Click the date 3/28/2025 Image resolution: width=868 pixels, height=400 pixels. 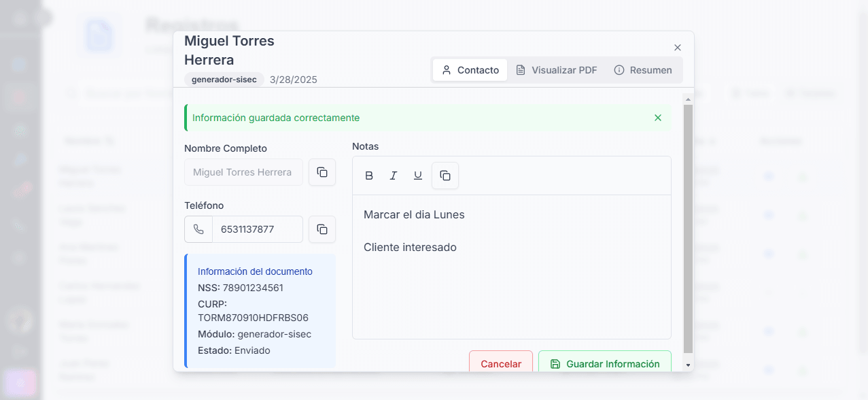(x=294, y=80)
